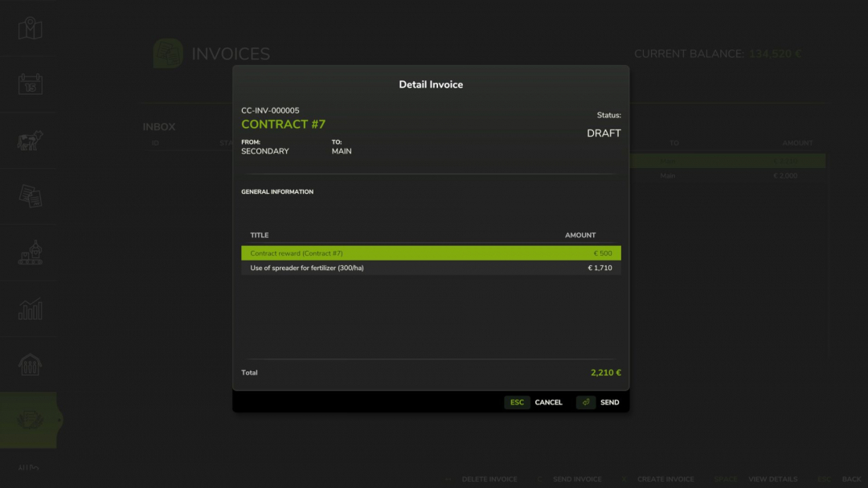Image resolution: width=868 pixels, height=488 pixels.
Task: Cancel the Detail Invoice dialog
Action: pyautogui.click(x=548, y=402)
